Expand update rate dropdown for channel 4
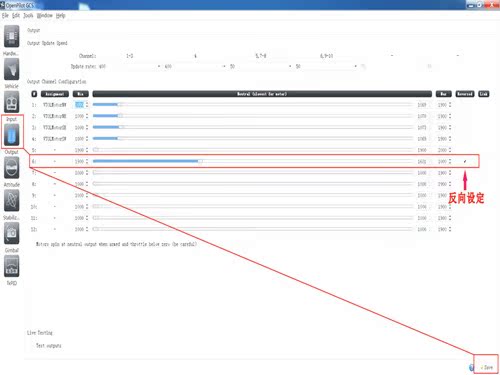500x375 pixels. pyautogui.click(x=195, y=66)
